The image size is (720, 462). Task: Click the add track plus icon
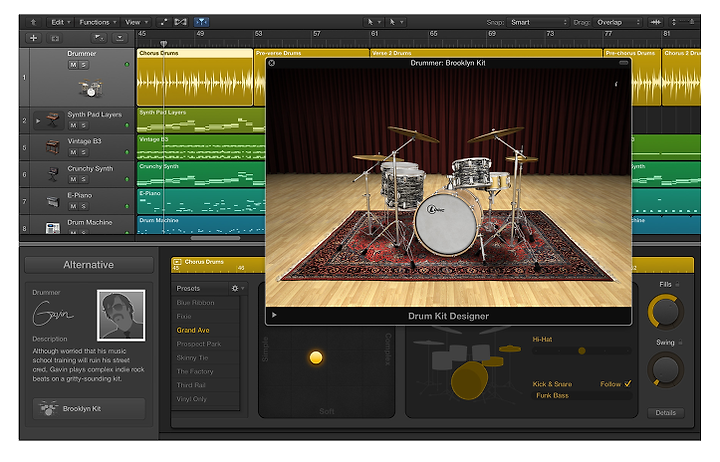pyautogui.click(x=33, y=37)
